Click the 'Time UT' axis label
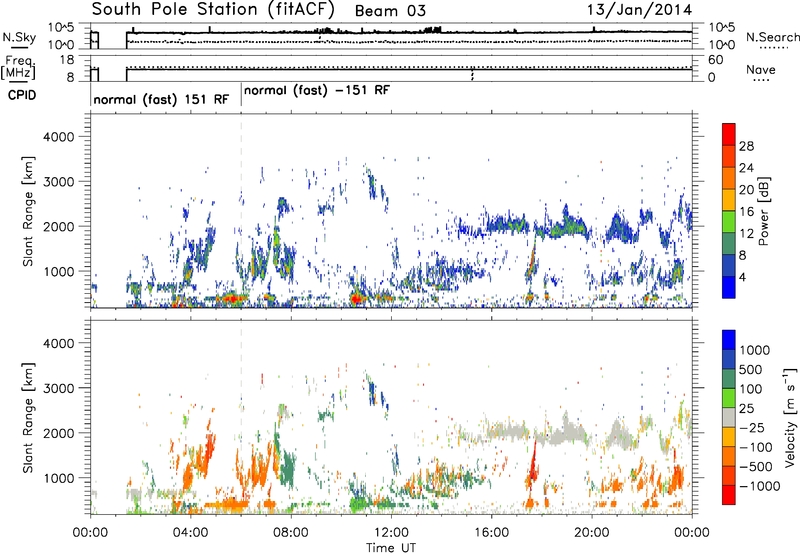This screenshot has height=554, width=800. pyautogui.click(x=391, y=548)
